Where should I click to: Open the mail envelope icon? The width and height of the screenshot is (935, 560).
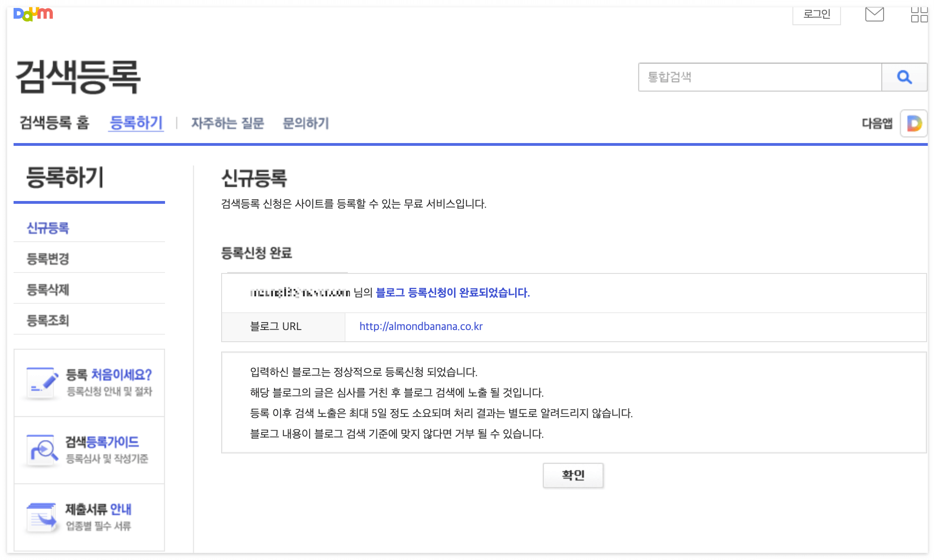(874, 14)
